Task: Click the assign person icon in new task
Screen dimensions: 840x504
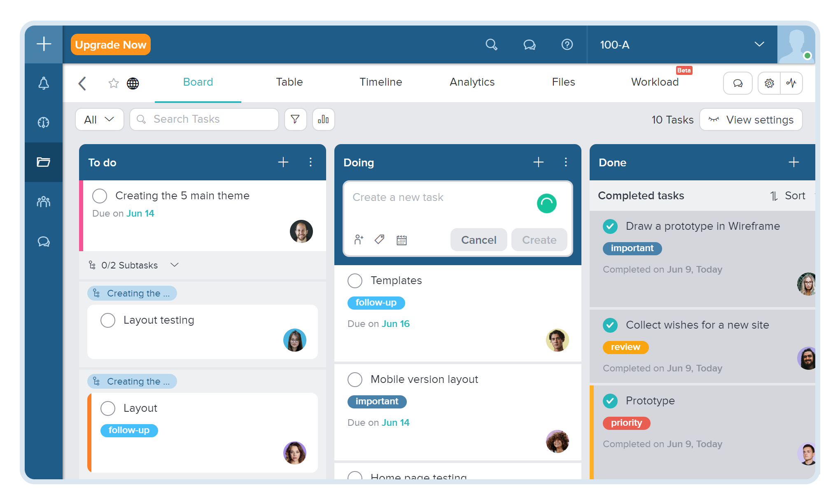Action: (x=359, y=240)
